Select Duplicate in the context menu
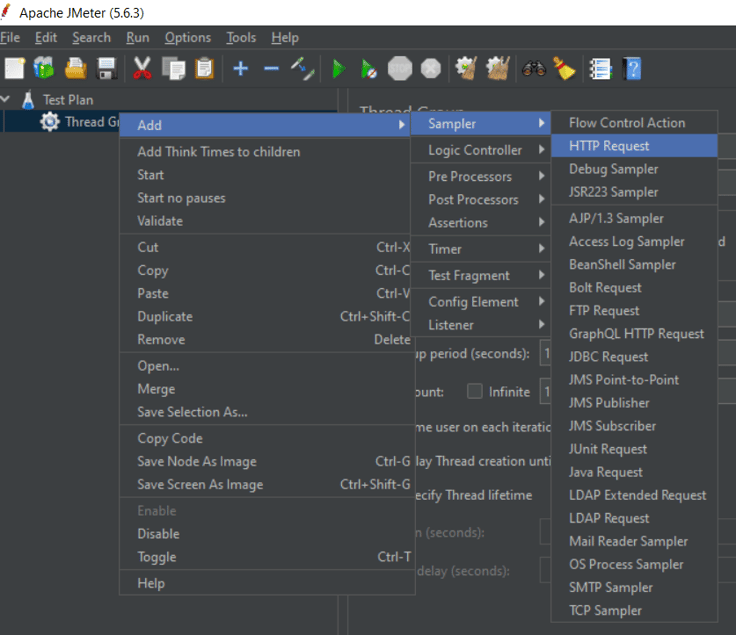 (165, 317)
